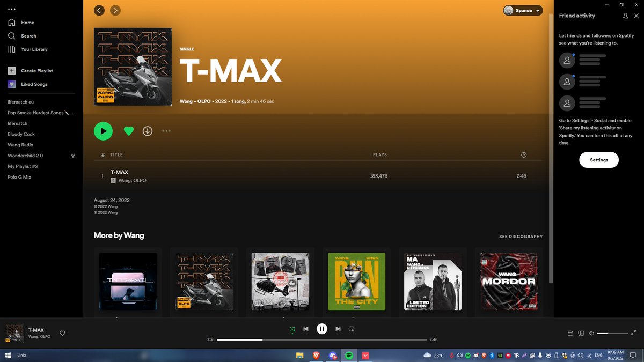Open Your Library
The width and height of the screenshot is (644, 362).
28,49
